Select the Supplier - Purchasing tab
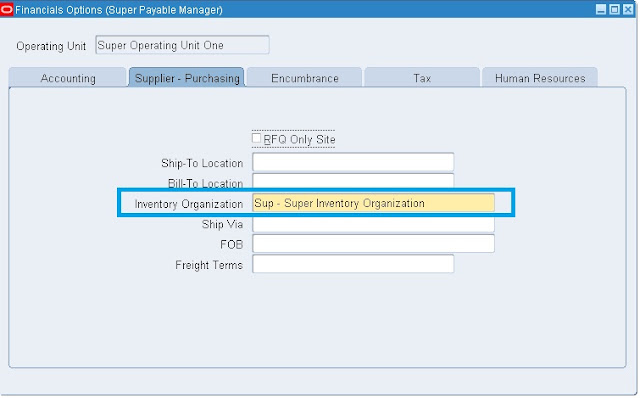This screenshot has width=640, height=398. click(x=187, y=78)
